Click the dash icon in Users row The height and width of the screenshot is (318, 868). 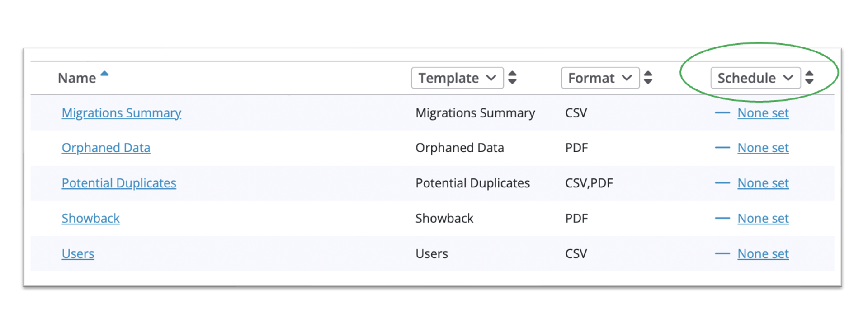(x=722, y=253)
